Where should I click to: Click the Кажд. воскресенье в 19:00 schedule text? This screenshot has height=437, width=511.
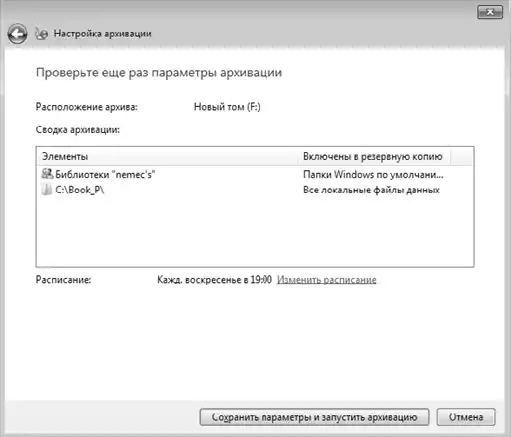(x=214, y=279)
